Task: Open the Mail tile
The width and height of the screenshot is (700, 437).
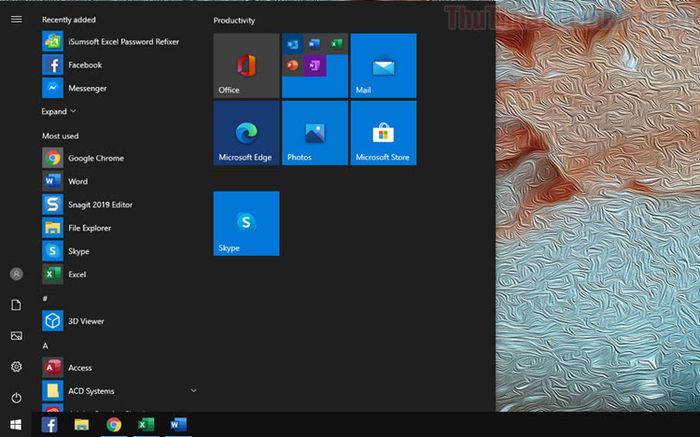Action: click(x=383, y=66)
